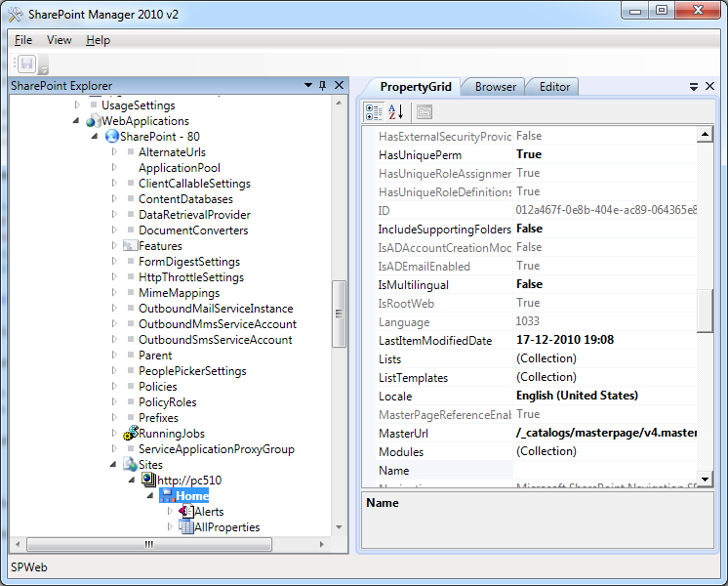
Task: Select the ServiceApplicationProxyGroup tree item
Action: [217, 449]
